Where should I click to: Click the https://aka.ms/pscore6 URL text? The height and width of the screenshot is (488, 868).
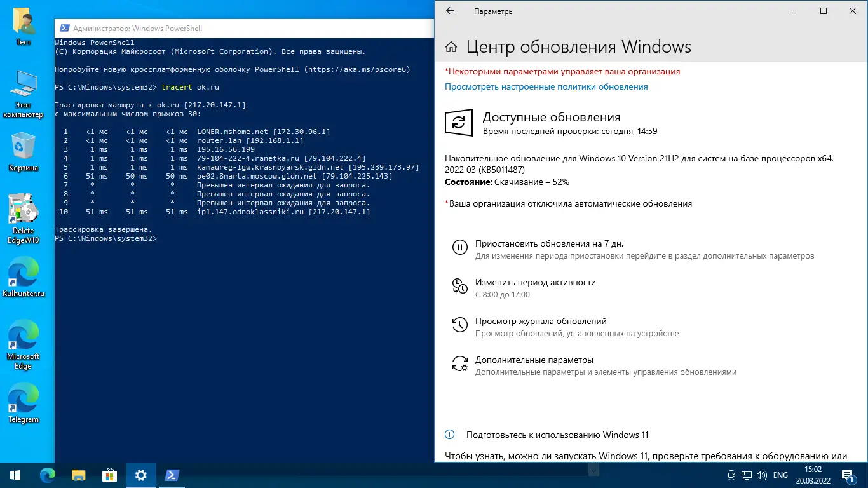(x=357, y=69)
